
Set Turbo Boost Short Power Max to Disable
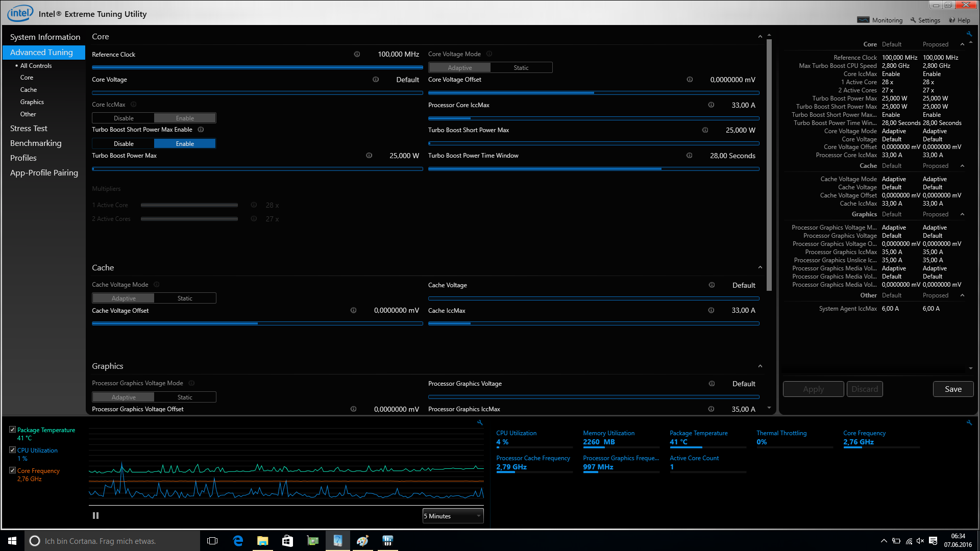click(x=124, y=144)
